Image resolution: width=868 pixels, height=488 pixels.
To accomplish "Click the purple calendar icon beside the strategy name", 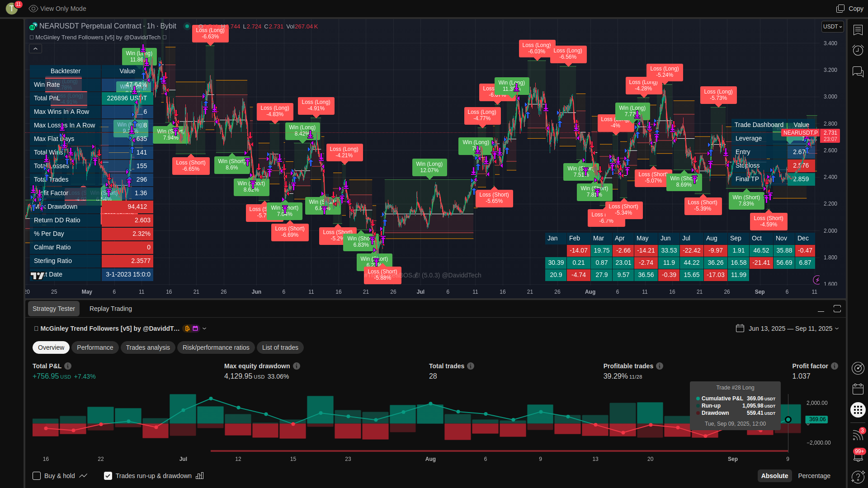I will coord(195,328).
